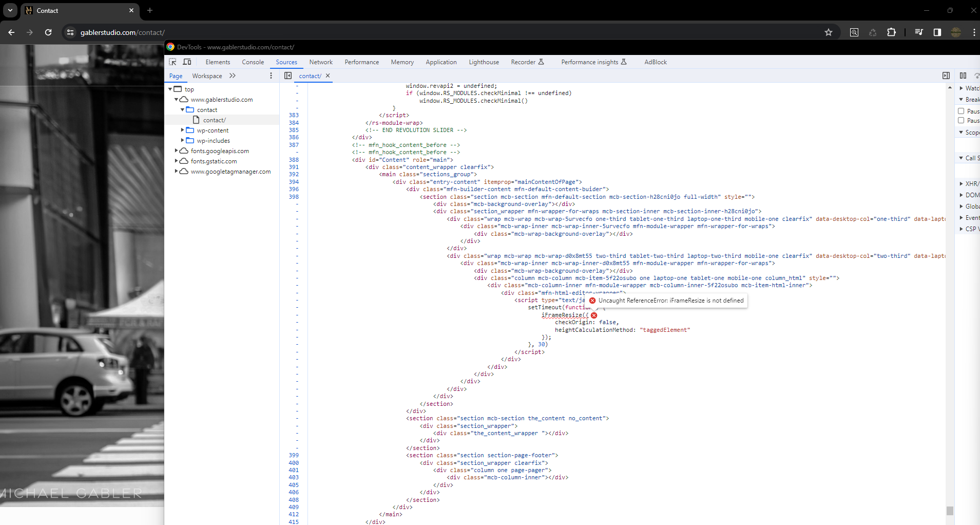Select the Workspace navigator tab

pyautogui.click(x=207, y=76)
